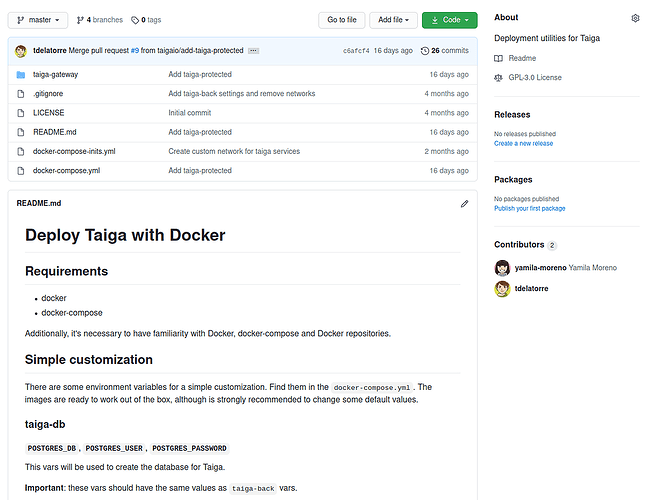Click the README.md file icon in list
This screenshot has width=648, height=500.
[21, 132]
